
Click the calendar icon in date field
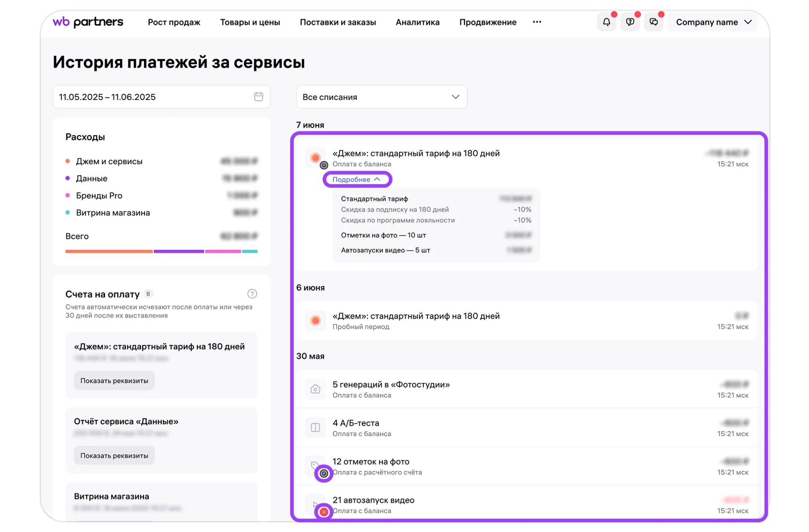pos(258,97)
